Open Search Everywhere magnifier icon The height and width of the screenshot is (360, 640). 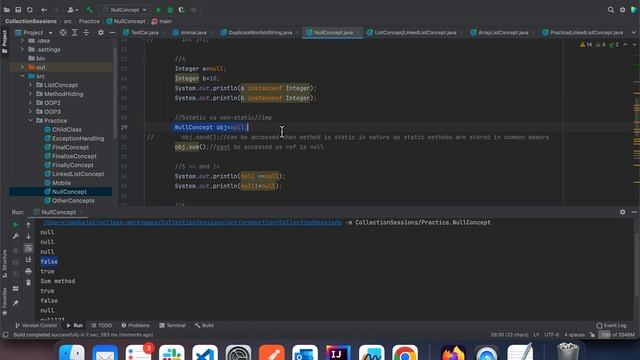tap(611, 10)
